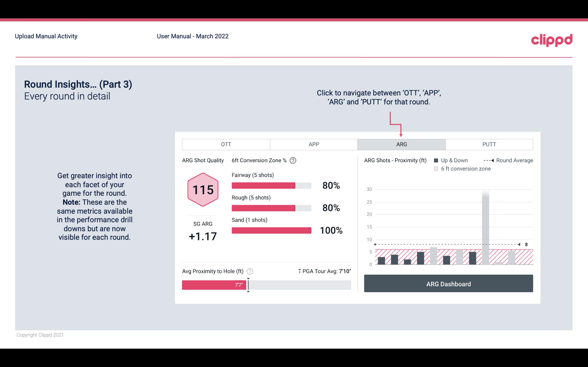Click the Upload Manual Activity link
The width and height of the screenshot is (588, 367).
46,36
